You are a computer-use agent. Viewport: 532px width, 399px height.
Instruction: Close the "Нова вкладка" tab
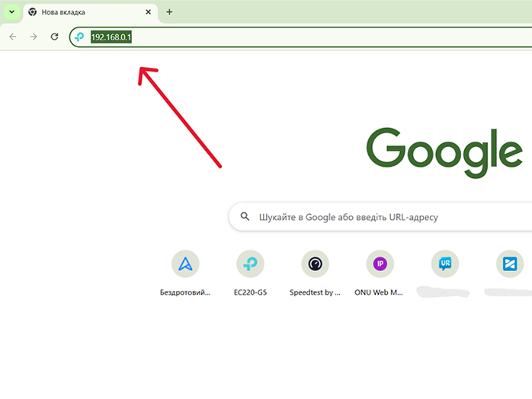pos(149,12)
